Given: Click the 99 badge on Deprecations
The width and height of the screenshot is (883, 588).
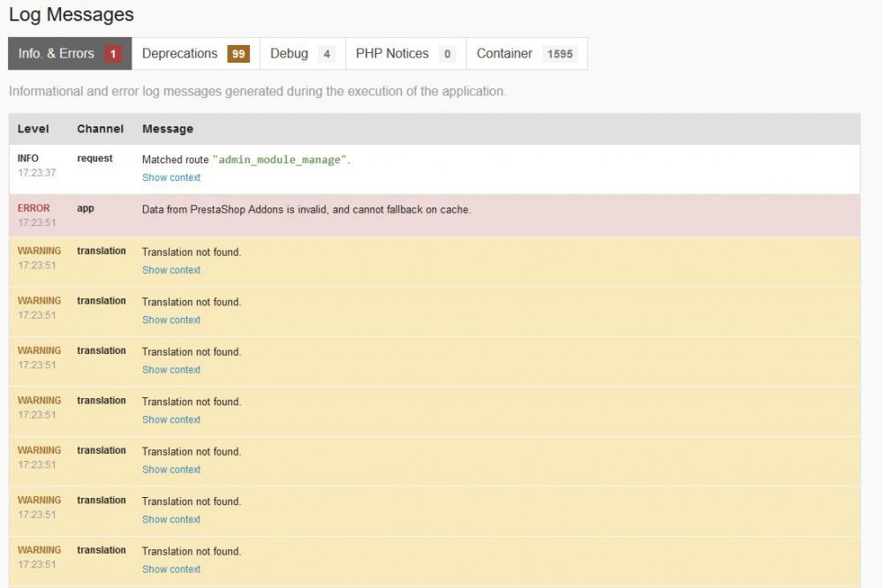Looking at the screenshot, I should click(x=238, y=53).
